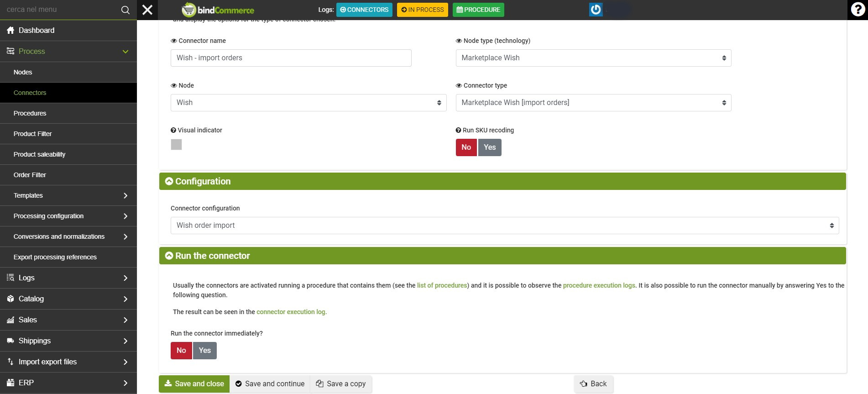Viewport: 868px width, 394px height.
Task: Open the Node dropdown showing Wish
Action: coord(309,103)
